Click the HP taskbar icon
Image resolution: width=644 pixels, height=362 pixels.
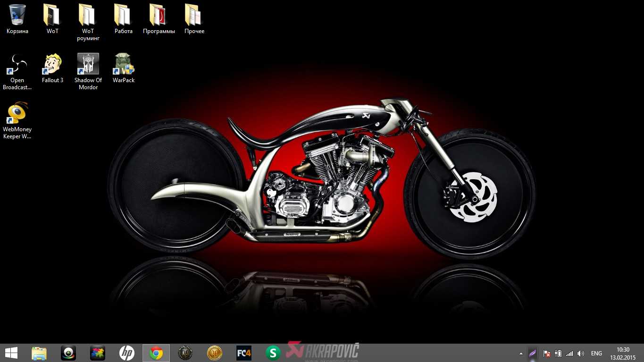tap(126, 353)
